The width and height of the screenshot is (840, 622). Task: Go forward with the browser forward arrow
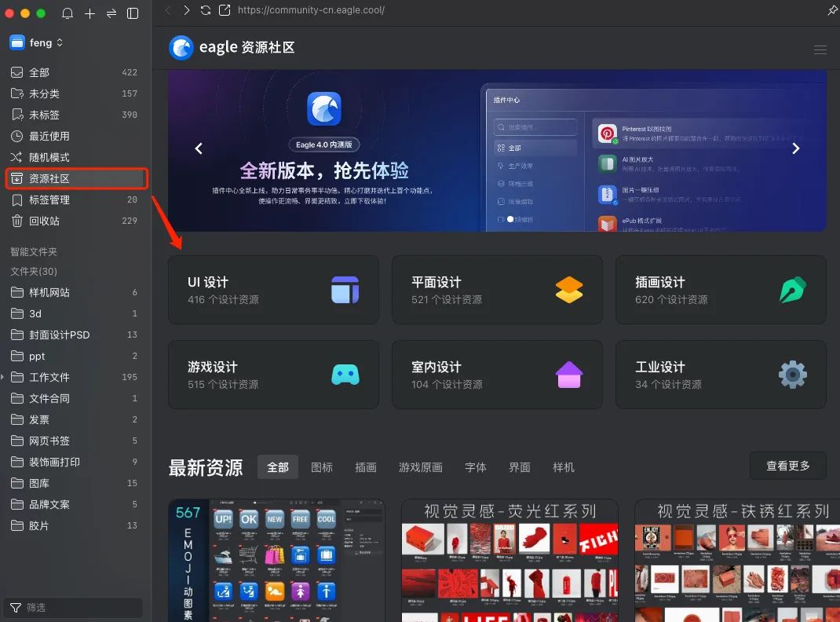coord(186,10)
